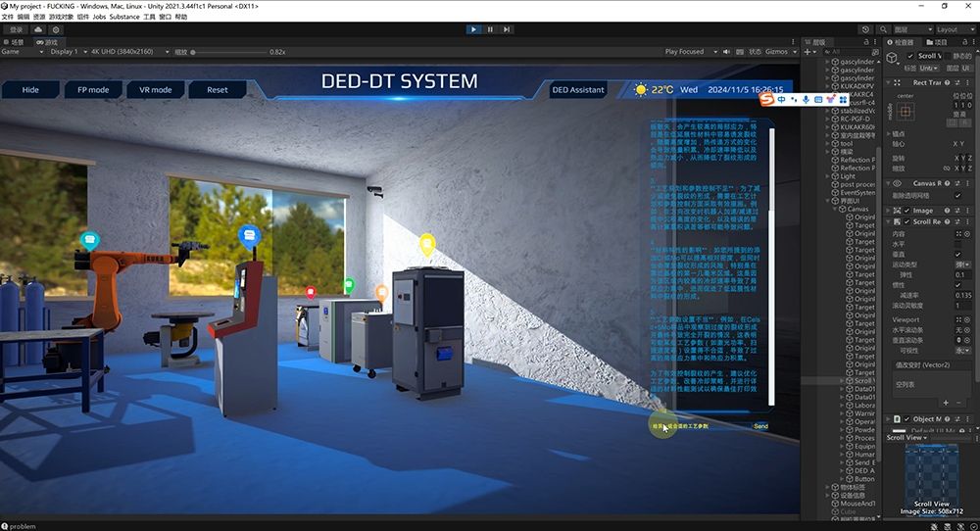Open the Substance menu

124,17
